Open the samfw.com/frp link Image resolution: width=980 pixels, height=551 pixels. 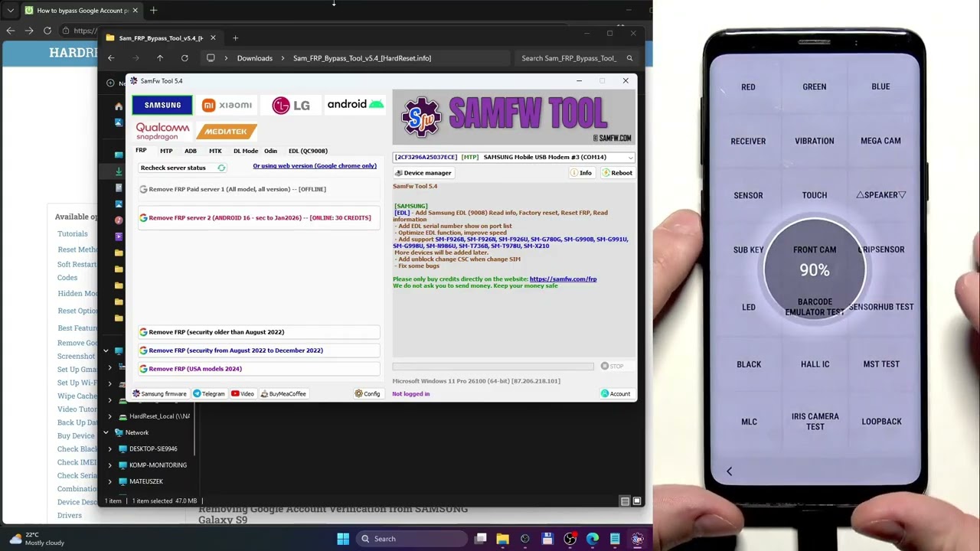[563, 279]
